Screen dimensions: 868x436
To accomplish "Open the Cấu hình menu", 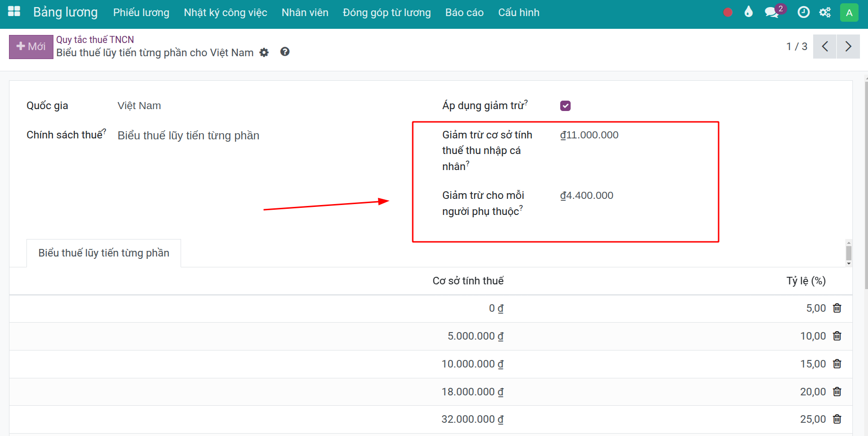I will pyautogui.click(x=519, y=12).
